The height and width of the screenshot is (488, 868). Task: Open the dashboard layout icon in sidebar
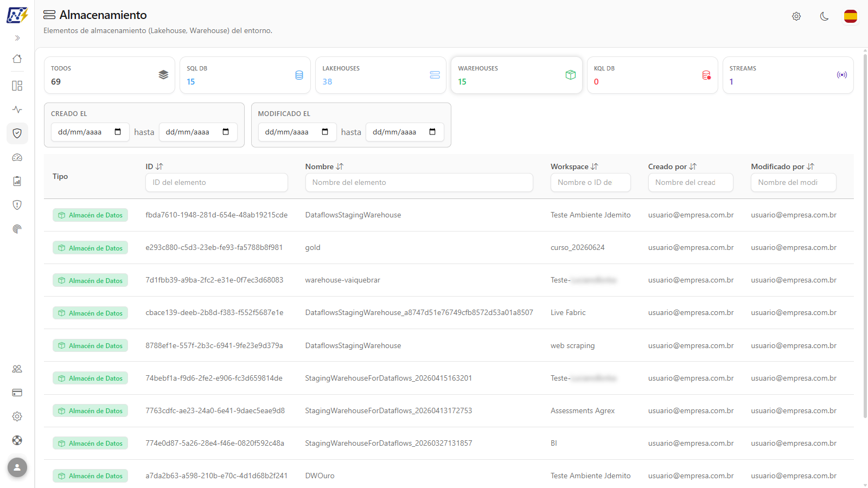(x=17, y=86)
